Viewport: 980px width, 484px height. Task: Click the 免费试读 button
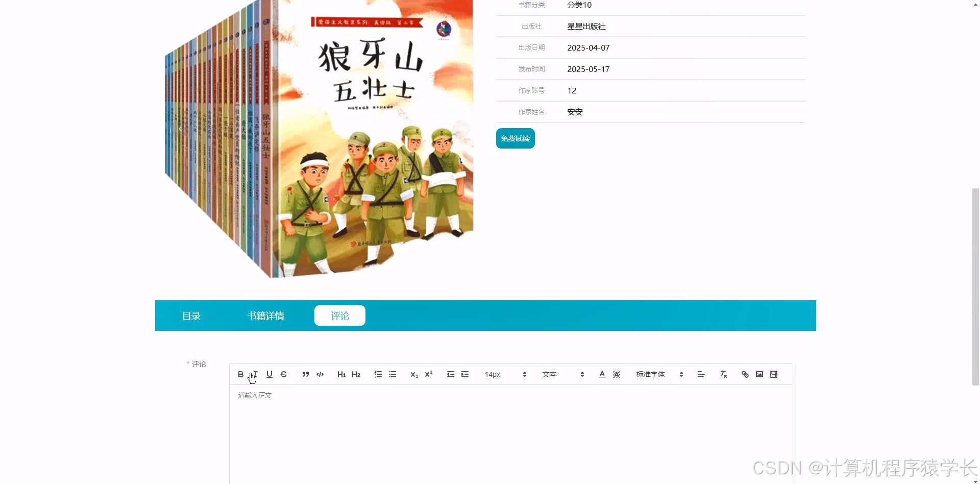[x=516, y=138]
